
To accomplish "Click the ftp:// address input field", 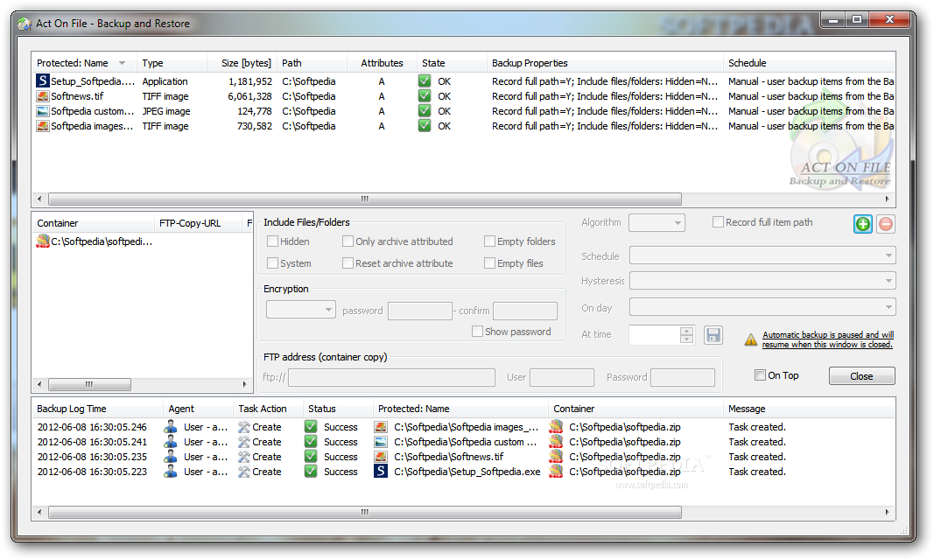I will click(x=391, y=377).
